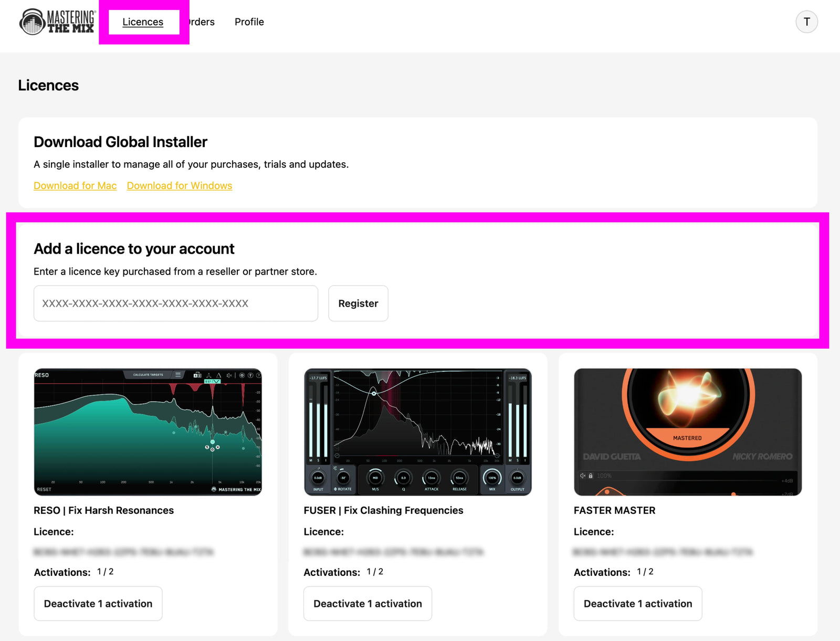
Task: Open the T account avatar menu
Action: 806,22
